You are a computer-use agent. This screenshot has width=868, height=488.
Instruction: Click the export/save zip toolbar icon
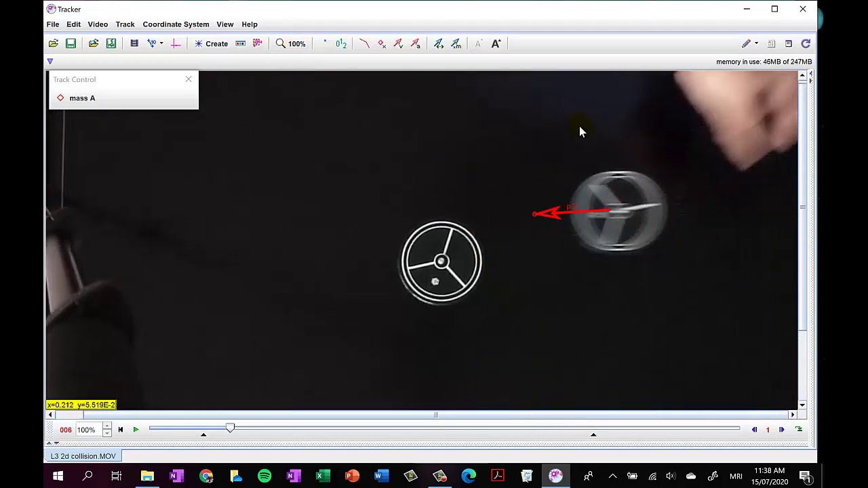[x=111, y=43]
